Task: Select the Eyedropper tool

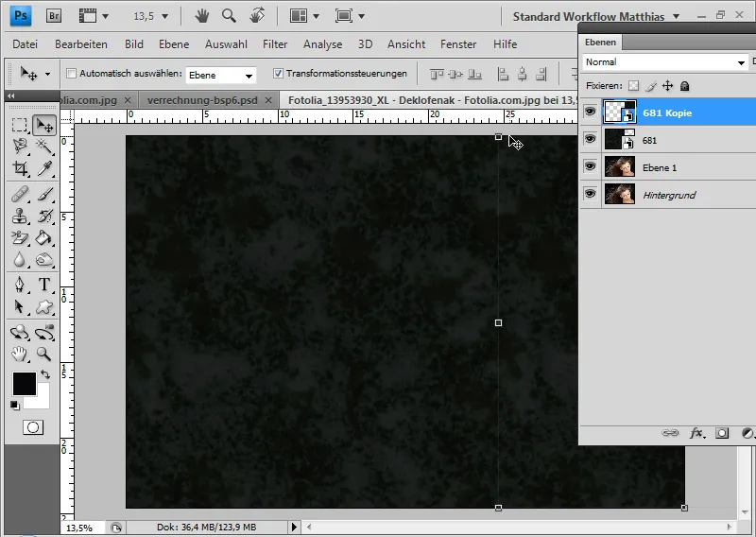Action: 44,168
